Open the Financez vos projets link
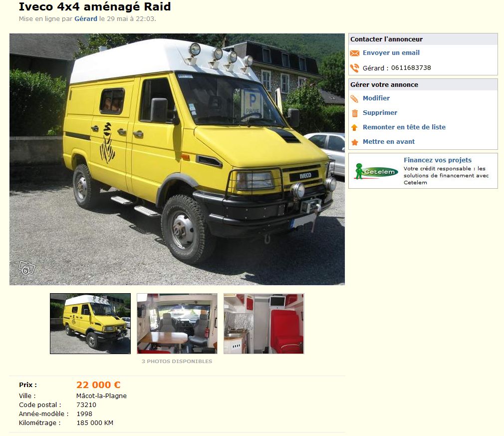Image resolution: width=504 pixels, height=436 pixels. tap(438, 160)
